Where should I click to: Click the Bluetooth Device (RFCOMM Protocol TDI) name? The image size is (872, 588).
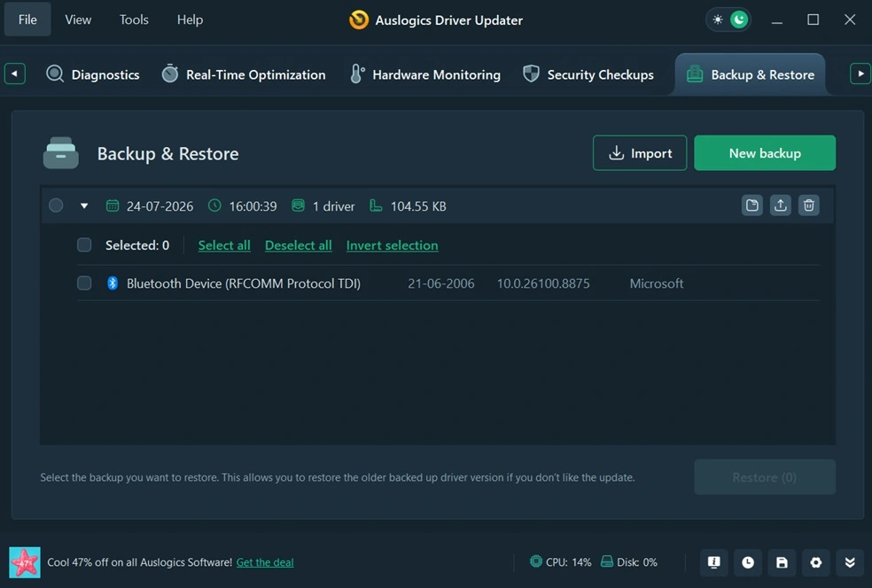pos(244,283)
